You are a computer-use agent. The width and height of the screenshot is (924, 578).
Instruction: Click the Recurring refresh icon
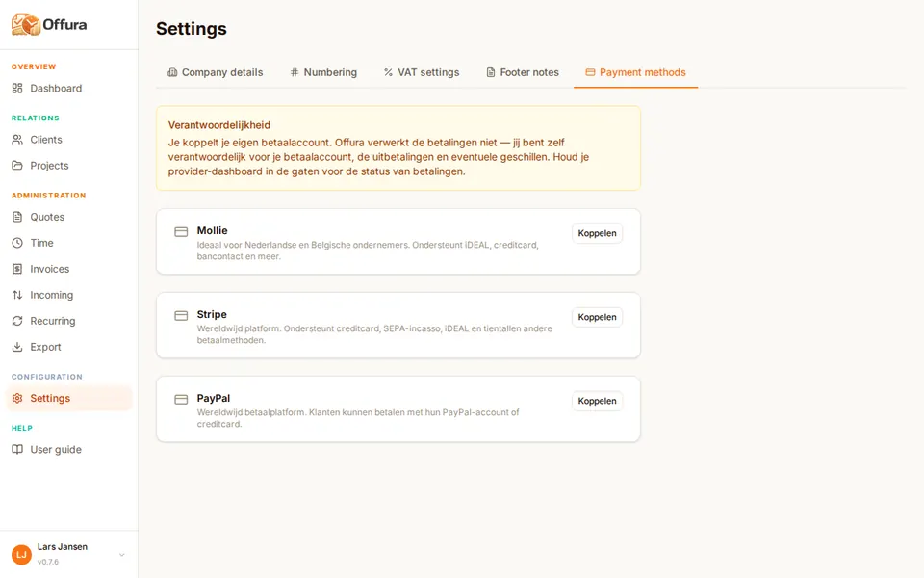[x=17, y=320]
